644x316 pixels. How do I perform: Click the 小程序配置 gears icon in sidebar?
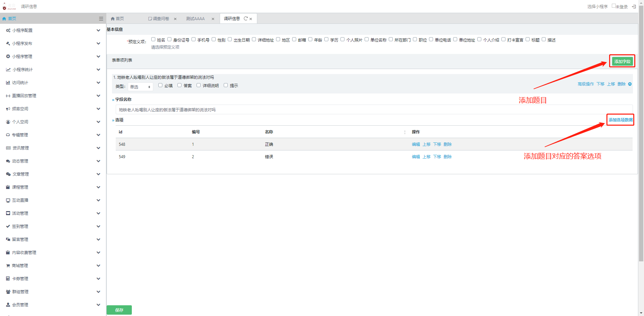click(x=8, y=30)
